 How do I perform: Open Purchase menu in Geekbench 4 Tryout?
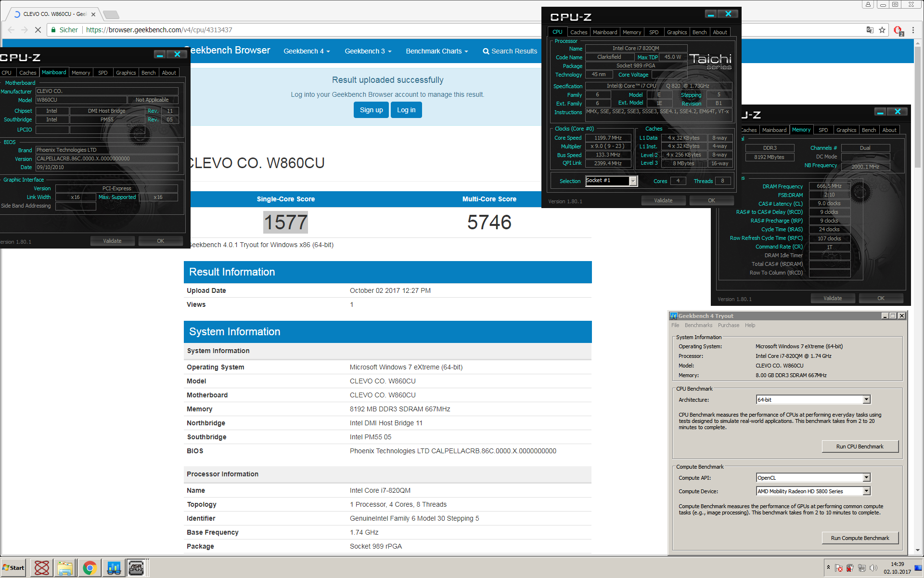point(729,326)
